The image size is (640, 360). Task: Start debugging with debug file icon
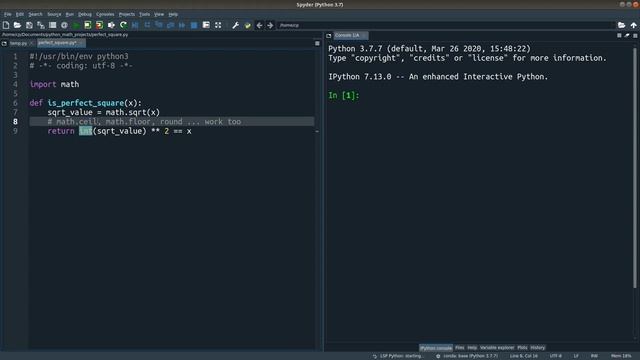[135, 25]
